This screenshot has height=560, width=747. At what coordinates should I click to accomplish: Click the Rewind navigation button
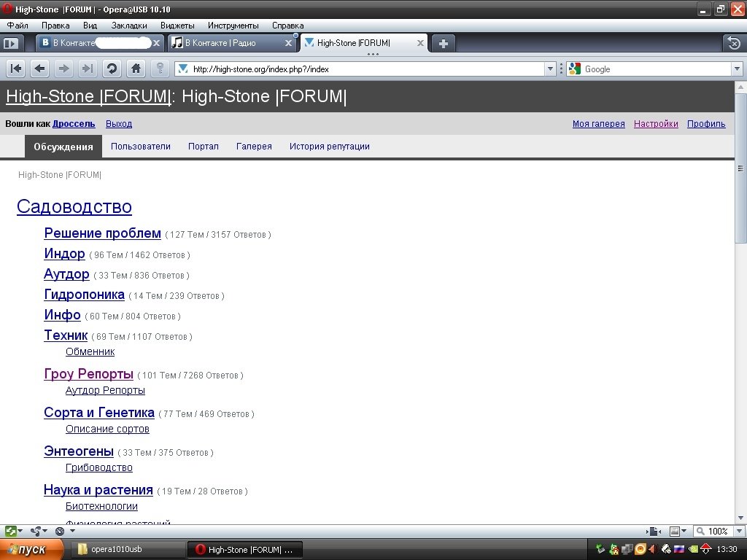[16, 69]
